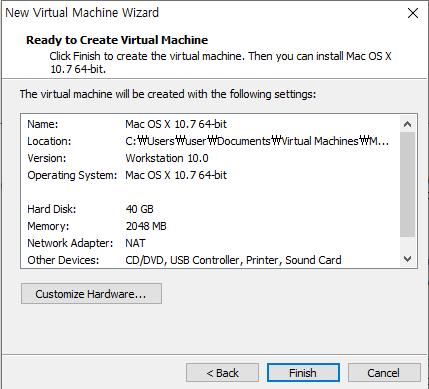
Task: Close the wizard with the X button
Action: tap(413, 13)
